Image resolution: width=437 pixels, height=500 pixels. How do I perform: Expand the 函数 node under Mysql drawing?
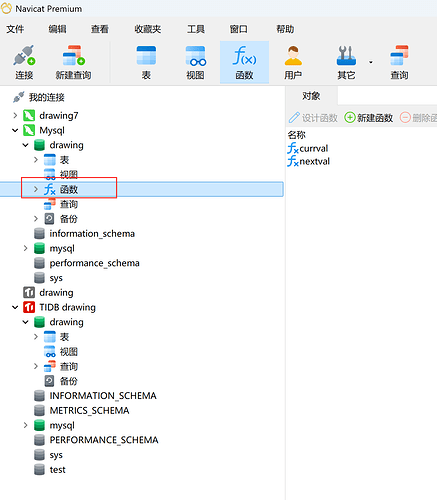tap(36, 189)
